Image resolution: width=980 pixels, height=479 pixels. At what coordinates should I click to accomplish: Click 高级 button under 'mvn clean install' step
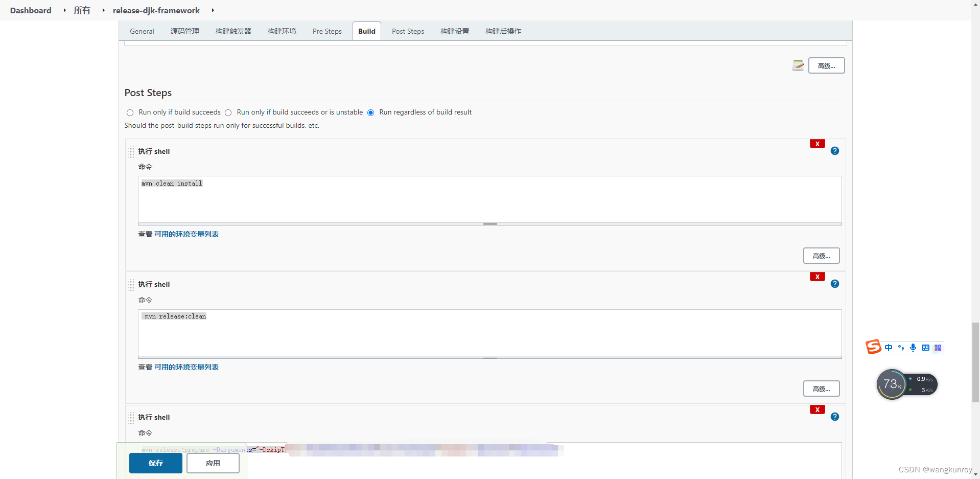pos(821,256)
